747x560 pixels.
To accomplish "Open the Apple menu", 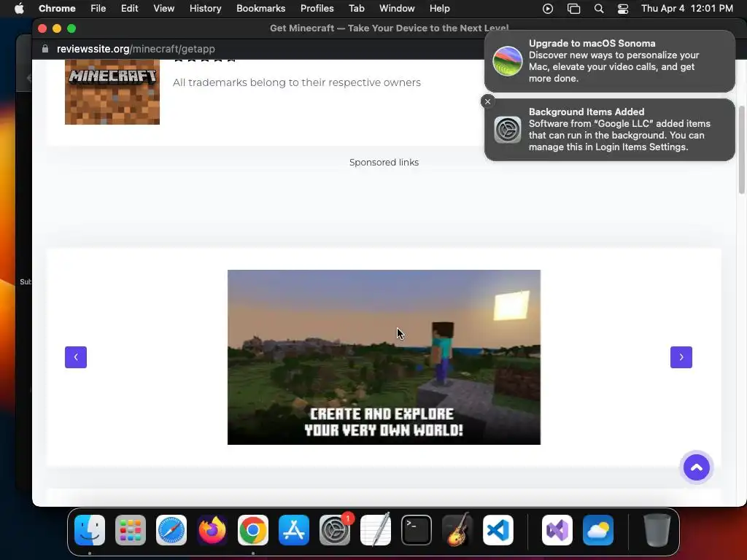I will click(x=19, y=9).
